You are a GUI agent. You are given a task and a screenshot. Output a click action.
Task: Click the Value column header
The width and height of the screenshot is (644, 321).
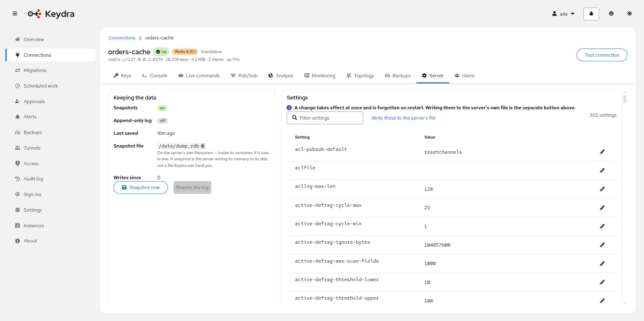[430, 137]
